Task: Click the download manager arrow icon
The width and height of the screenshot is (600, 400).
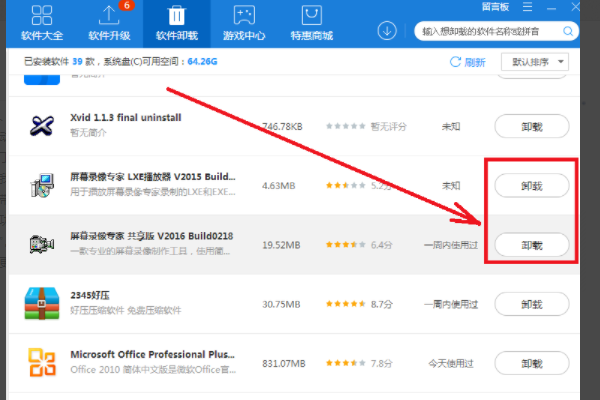Action: 387,31
